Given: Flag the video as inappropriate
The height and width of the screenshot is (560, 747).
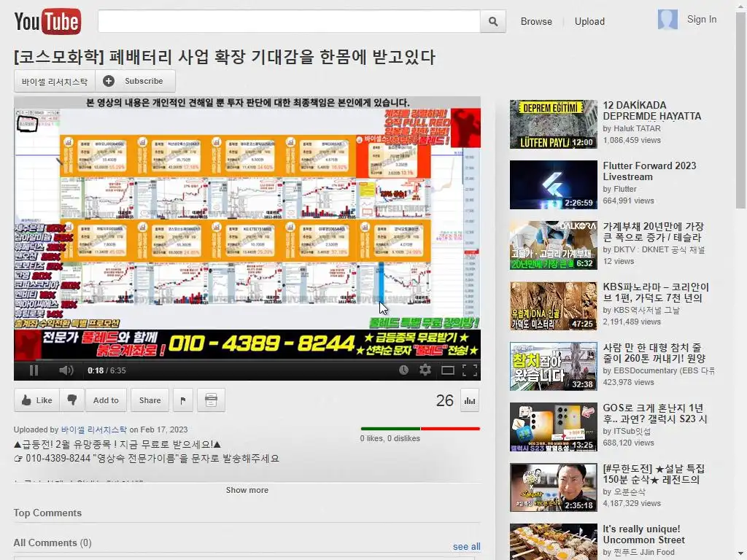Looking at the screenshot, I should tap(183, 400).
